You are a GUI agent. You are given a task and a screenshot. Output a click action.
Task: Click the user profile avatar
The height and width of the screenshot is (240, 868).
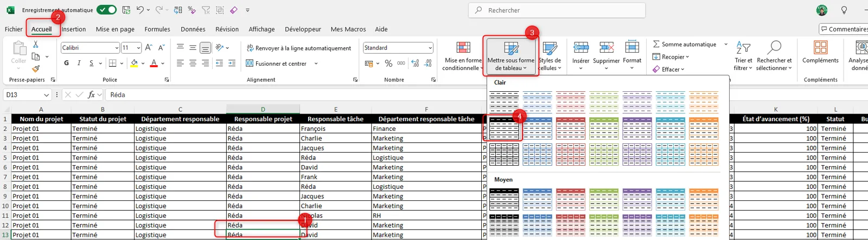[x=822, y=10]
